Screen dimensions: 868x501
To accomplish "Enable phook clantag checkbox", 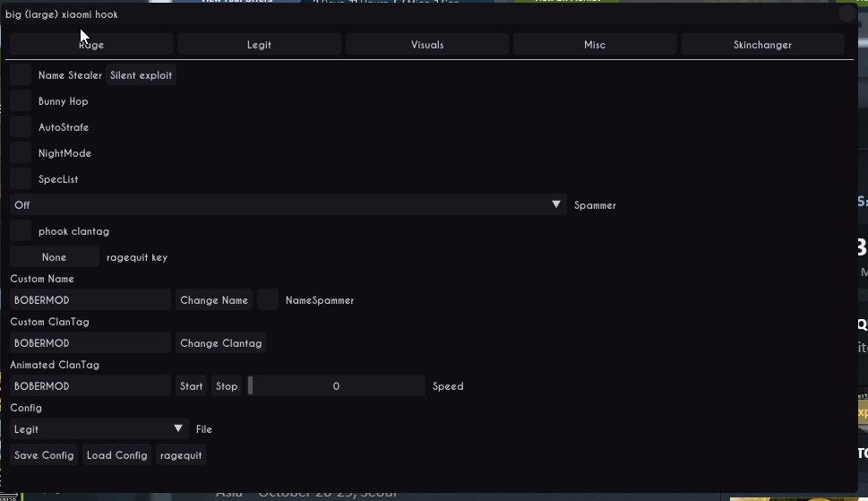I will pyautogui.click(x=21, y=231).
